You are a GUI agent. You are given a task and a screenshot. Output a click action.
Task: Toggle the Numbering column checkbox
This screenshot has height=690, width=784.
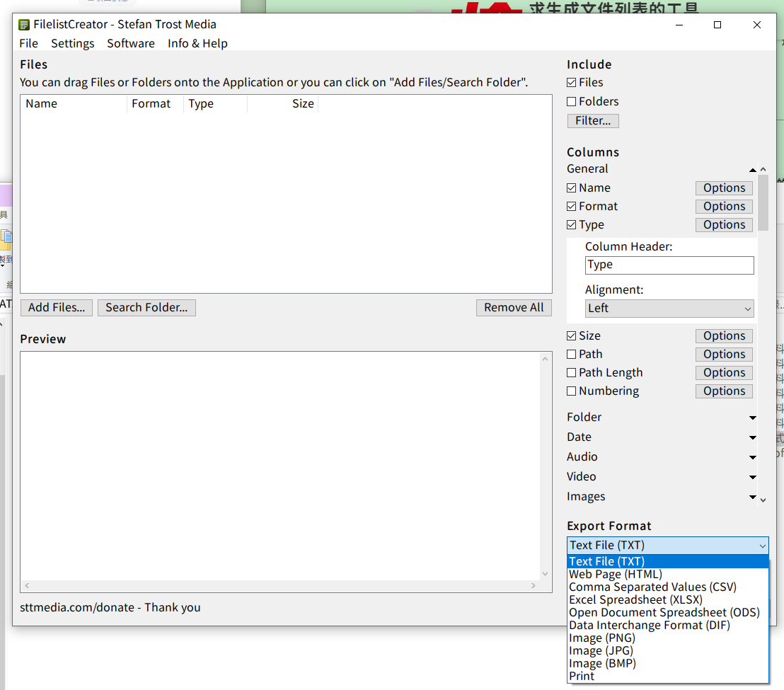[x=572, y=391]
